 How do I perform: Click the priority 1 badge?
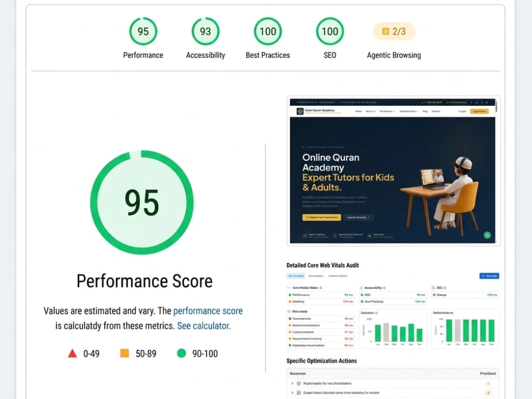point(488,384)
